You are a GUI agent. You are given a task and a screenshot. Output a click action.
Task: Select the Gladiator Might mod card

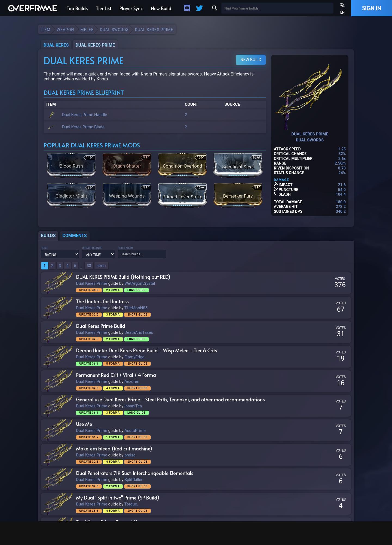71,195
